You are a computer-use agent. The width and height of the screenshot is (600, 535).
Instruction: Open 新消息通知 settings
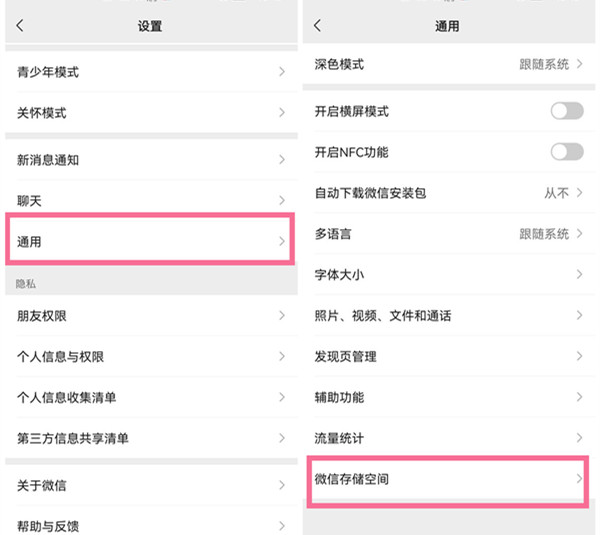151,160
